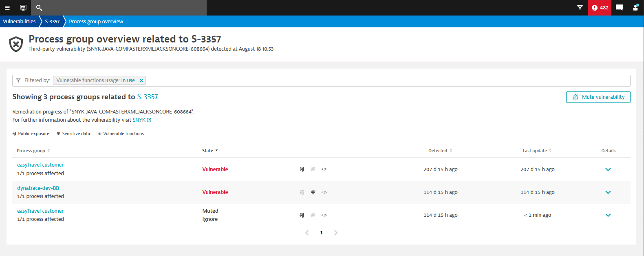Mute vulnerability button
Viewport: 644px width, 256px height.
(x=598, y=97)
